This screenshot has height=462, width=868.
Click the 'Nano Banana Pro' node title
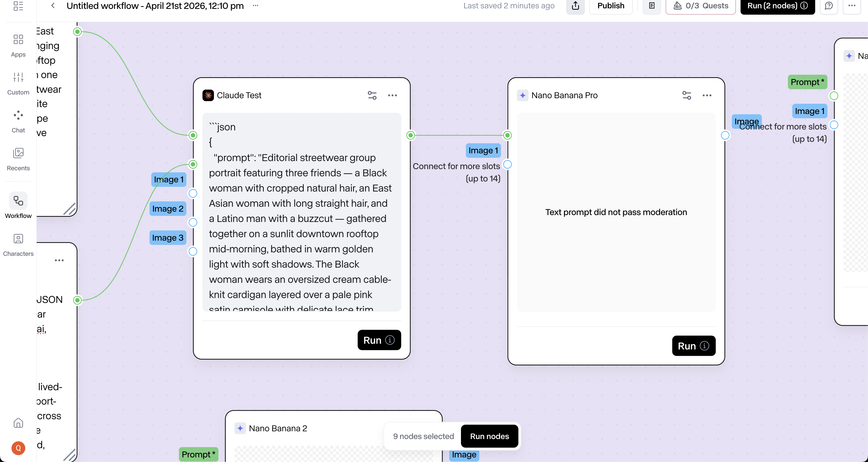tap(564, 95)
